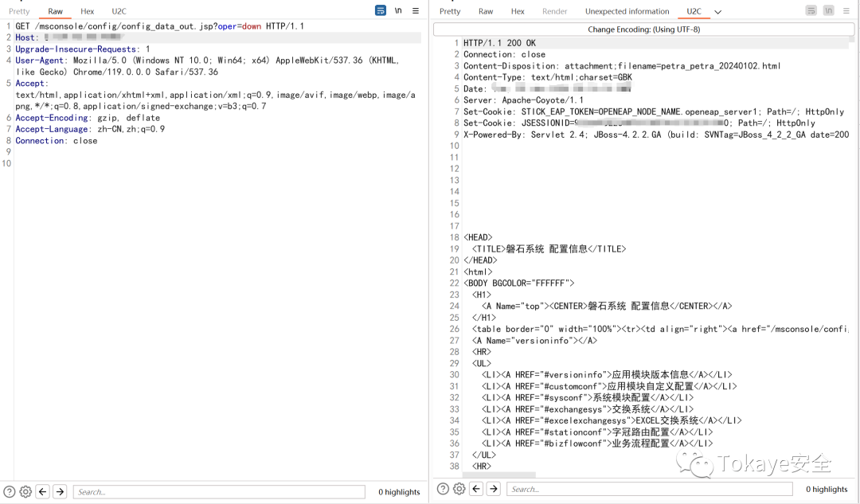Go to next match in response search
This screenshot has width=860, height=504.
pyautogui.click(x=494, y=489)
